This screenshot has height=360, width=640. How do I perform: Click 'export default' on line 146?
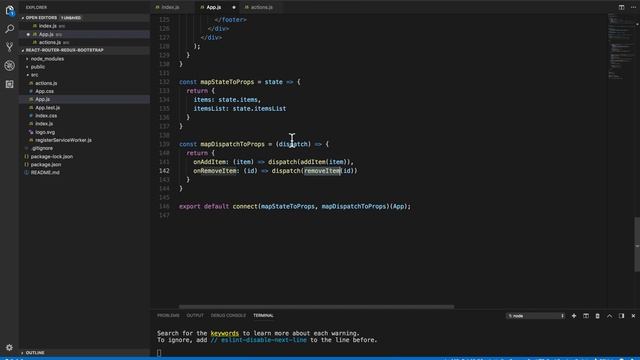coord(204,207)
